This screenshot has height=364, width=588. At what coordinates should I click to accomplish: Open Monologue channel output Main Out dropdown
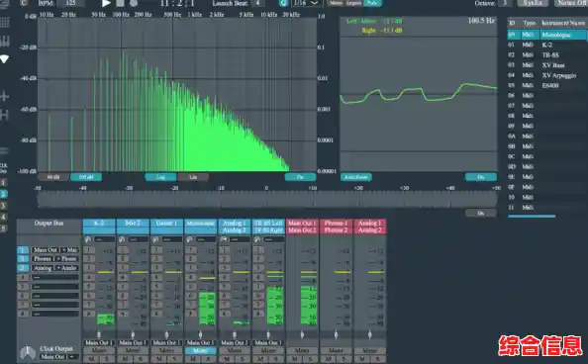click(x=201, y=342)
